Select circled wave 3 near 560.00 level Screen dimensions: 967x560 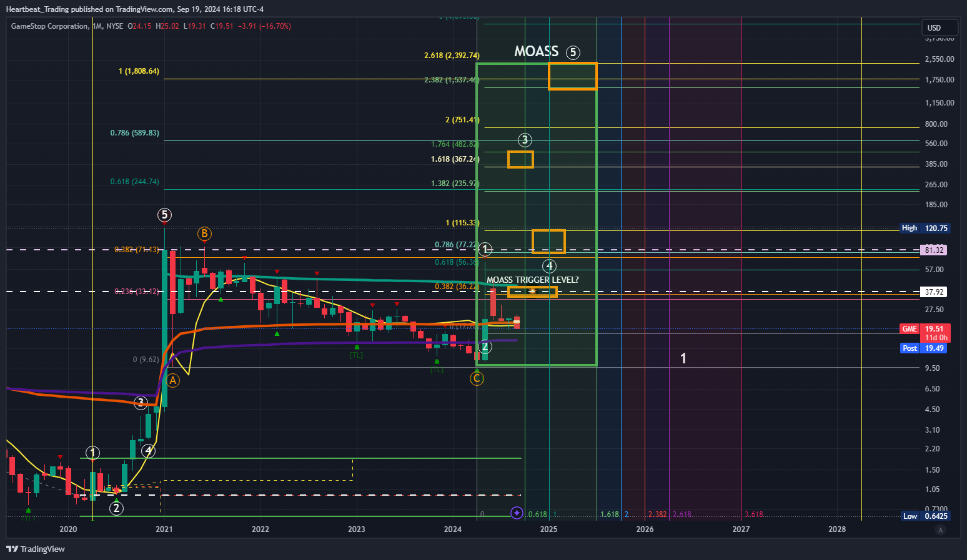click(525, 140)
